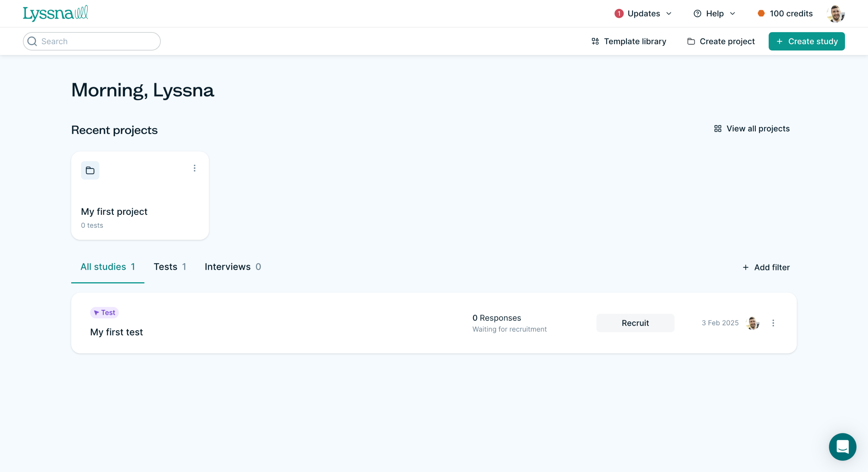The image size is (868, 472).
Task: Open My first test options menu
Action: click(773, 323)
